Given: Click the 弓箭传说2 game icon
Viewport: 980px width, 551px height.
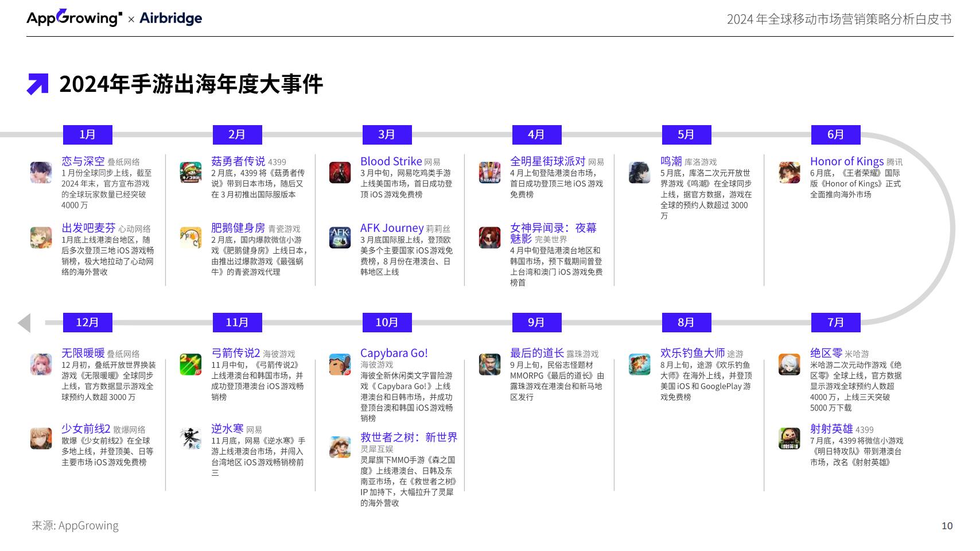Looking at the screenshot, I should (190, 364).
